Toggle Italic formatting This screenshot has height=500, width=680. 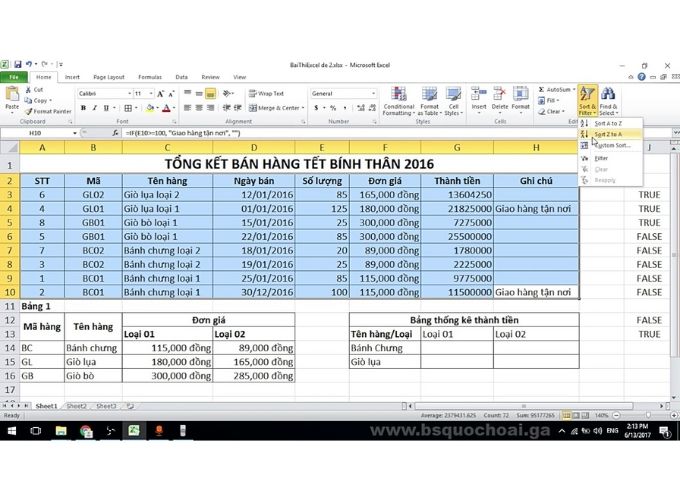pyautogui.click(x=94, y=108)
